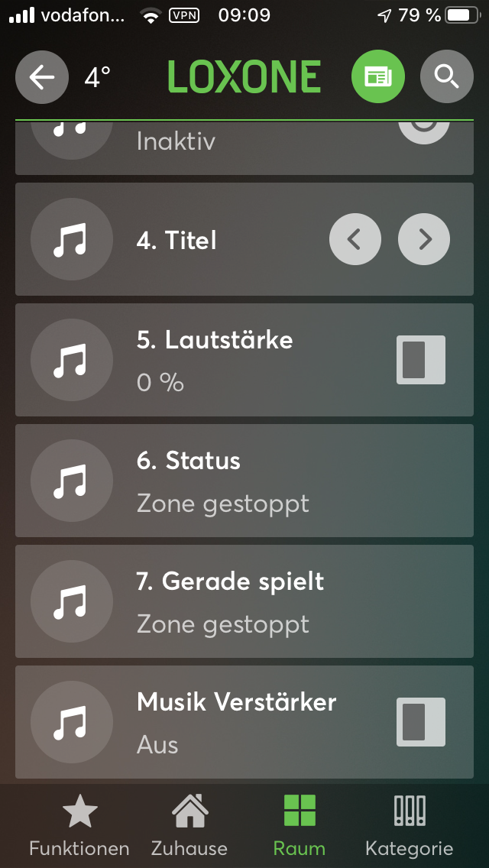The image size is (489, 868).
Task: Skip to next title with right chevron
Action: pyautogui.click(x=424, y=240)
